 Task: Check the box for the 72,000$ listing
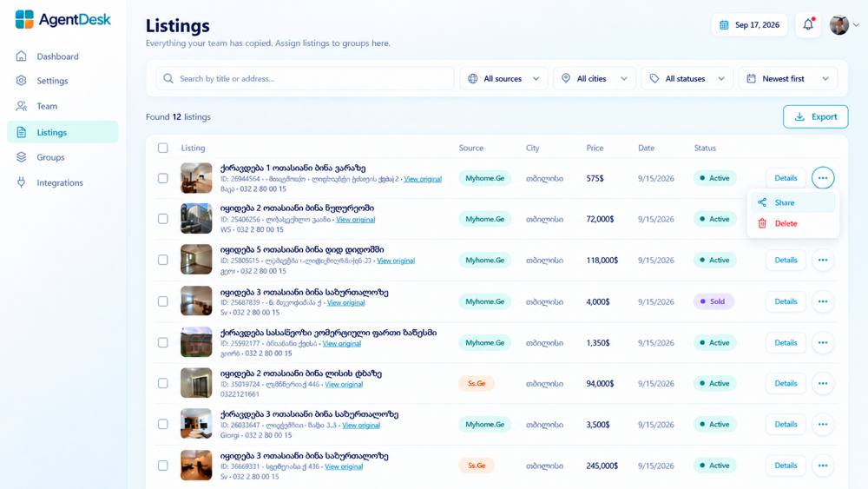pyautogui.click(x=163, y=219)
